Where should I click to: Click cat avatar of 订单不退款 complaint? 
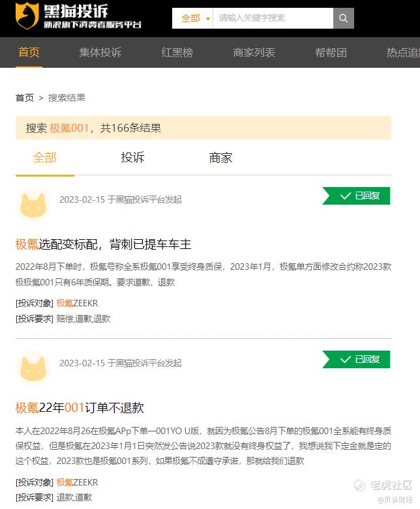click(33, 368)
